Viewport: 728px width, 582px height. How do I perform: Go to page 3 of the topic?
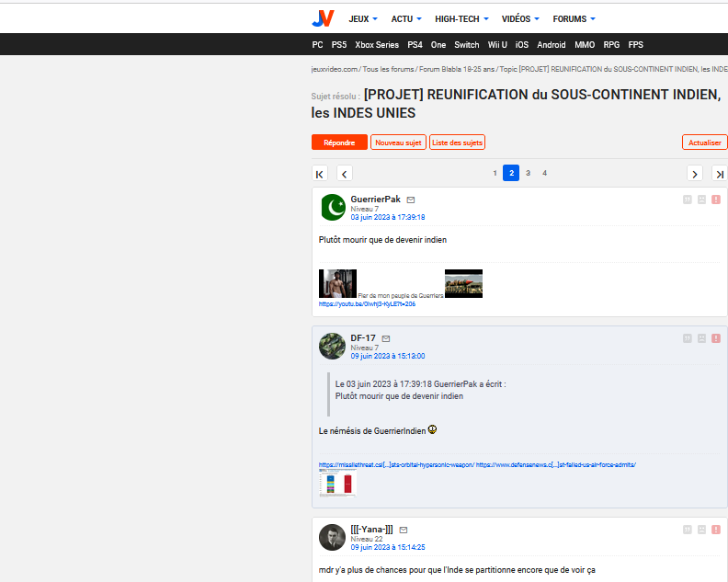tap(528, 173)
